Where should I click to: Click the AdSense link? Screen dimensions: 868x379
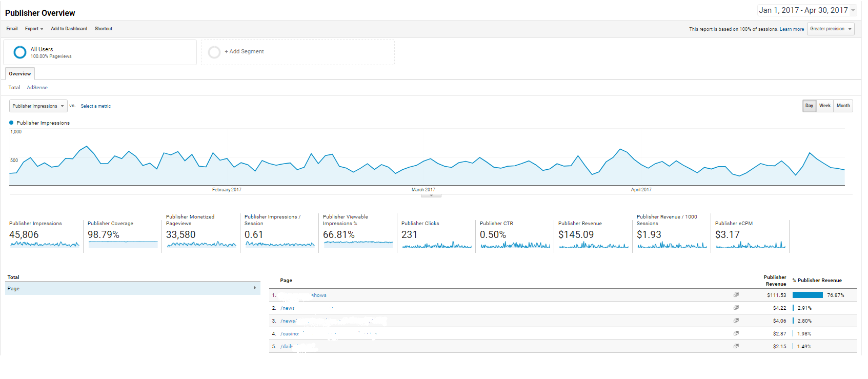tap(37, 88)
